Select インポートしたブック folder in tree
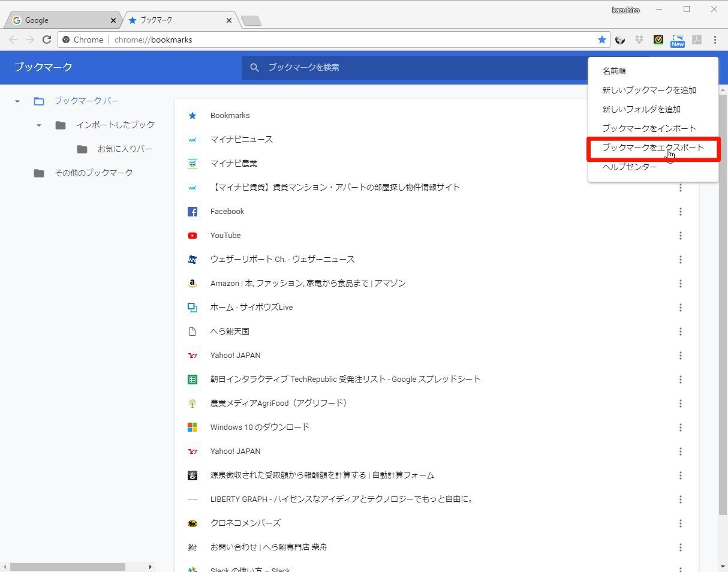Image resolution: width=728 pixels, height=572 pixels. (x=115, y=125)
